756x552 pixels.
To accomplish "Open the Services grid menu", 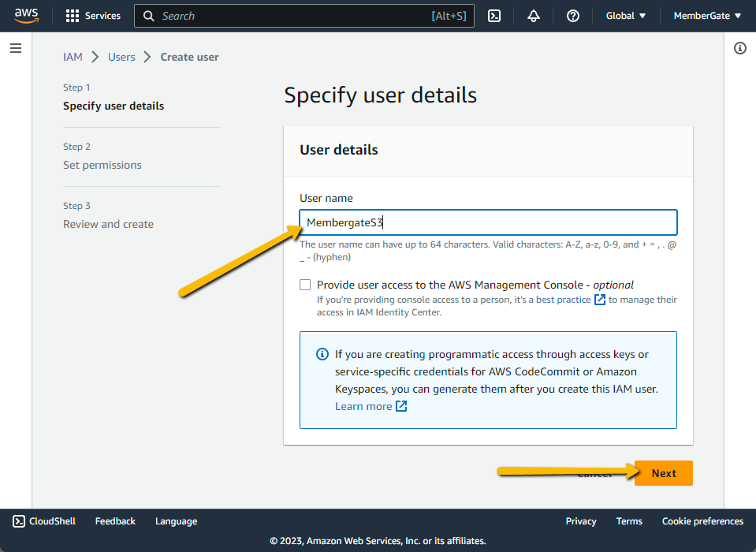I will 93,16.
